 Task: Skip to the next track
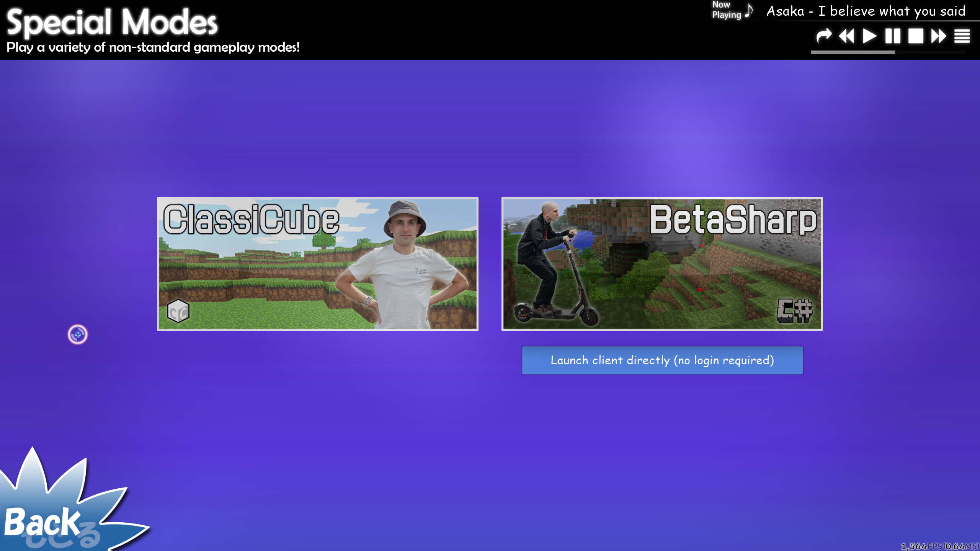pyautogui.click(x=939, y=36)
